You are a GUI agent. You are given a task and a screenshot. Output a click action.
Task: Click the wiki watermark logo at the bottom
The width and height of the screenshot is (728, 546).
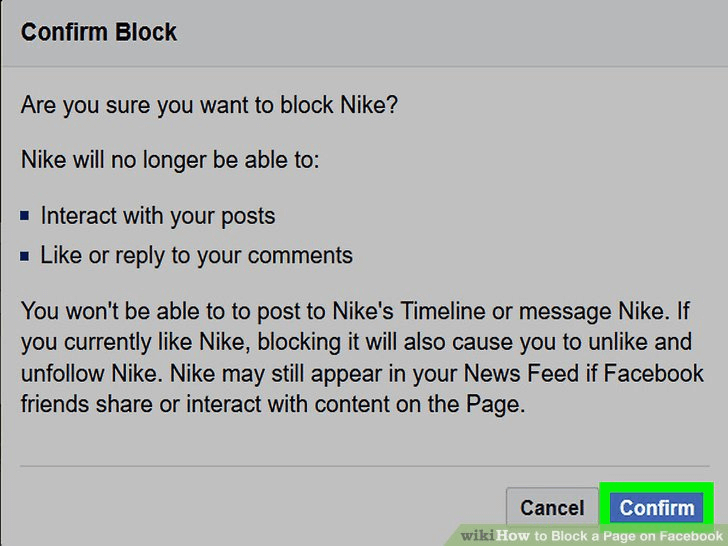478,535
